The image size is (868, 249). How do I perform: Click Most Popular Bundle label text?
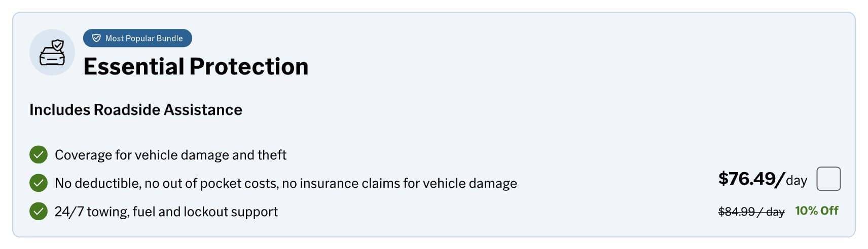144,38
